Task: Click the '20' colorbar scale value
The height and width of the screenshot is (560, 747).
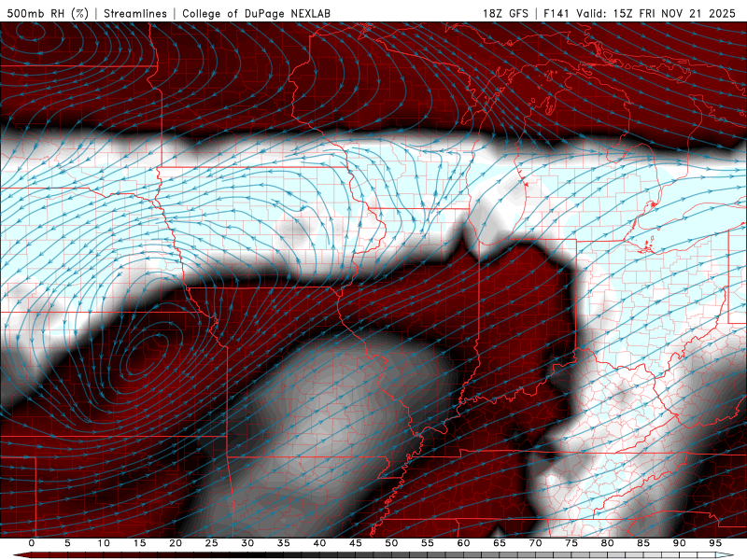Action: tap(176, 543)
